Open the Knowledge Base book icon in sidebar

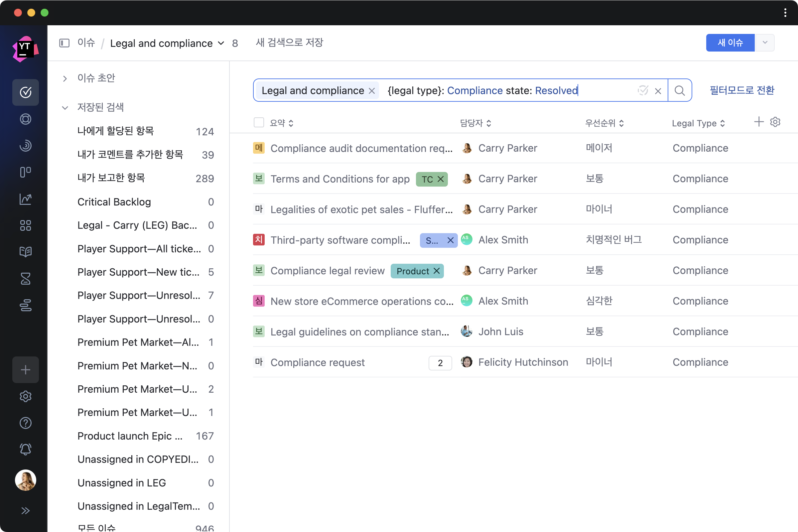click(x=26, y=252)
